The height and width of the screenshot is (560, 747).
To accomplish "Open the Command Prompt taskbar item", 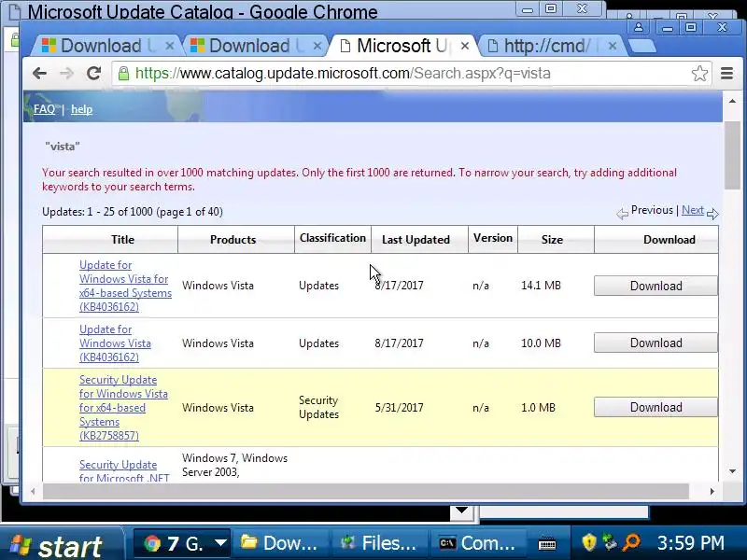I will [x=477, y=543].
